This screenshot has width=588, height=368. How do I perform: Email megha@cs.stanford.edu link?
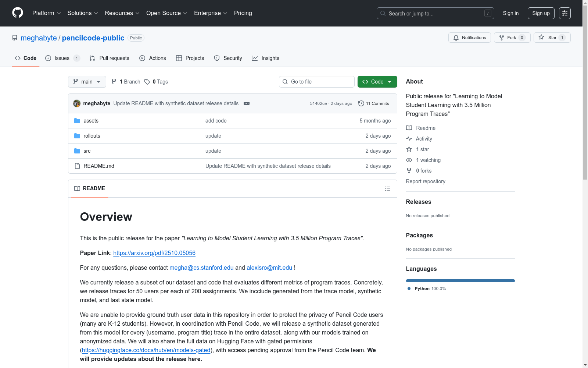point(201,268)
